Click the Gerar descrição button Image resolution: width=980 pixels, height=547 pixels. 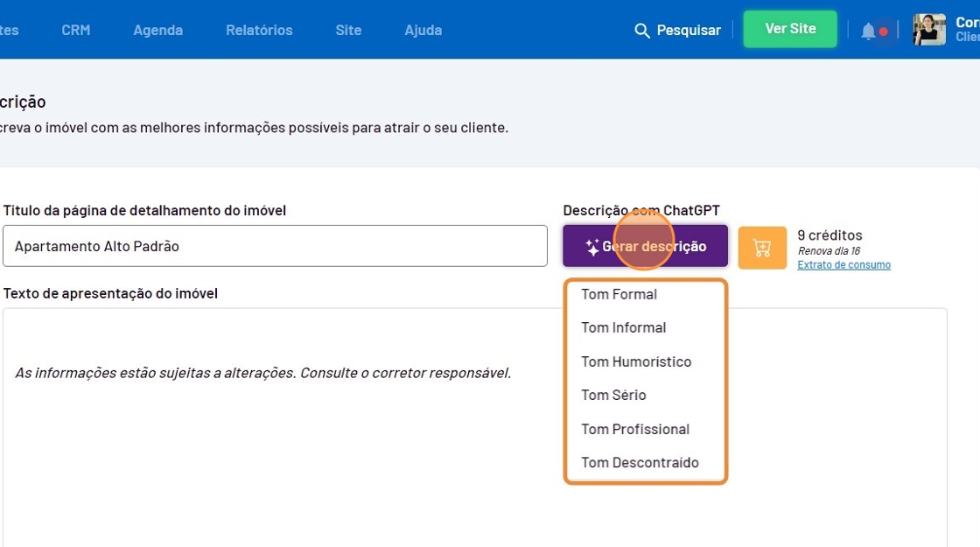click(645, 247)
